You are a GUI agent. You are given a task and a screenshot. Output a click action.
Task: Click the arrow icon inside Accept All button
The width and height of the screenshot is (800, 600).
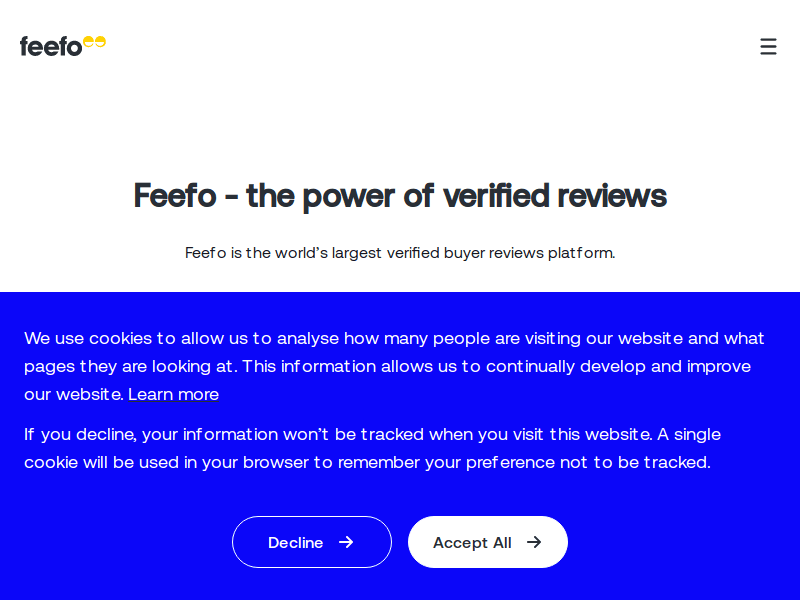point(534,542)
